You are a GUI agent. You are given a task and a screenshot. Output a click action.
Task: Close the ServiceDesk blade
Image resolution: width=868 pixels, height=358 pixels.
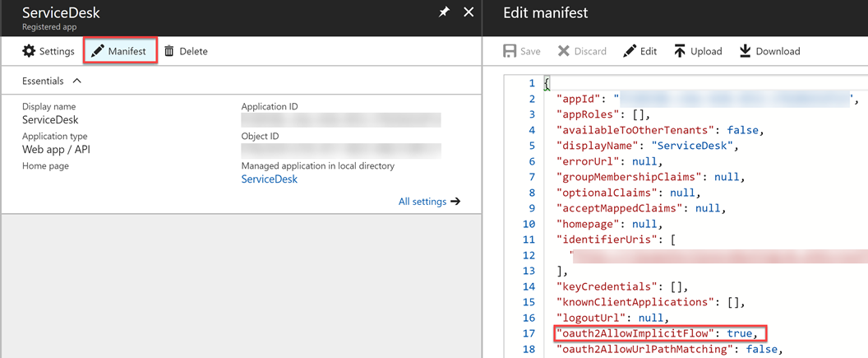[x=469, y=12]
